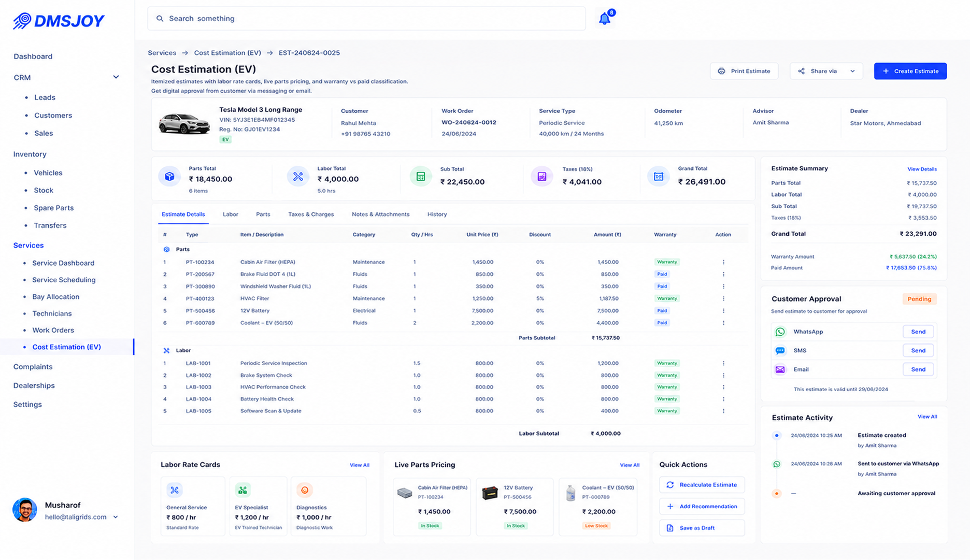Collapse the CRM menu chevron
Image resolution: width=970 pixels, height=560 pixels.
coord(116,77)
